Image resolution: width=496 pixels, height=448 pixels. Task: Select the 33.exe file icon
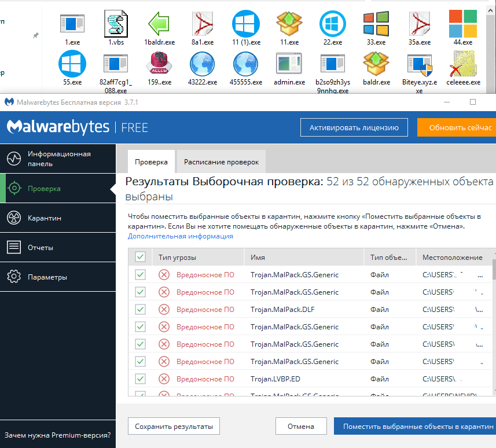click(376, 24)
